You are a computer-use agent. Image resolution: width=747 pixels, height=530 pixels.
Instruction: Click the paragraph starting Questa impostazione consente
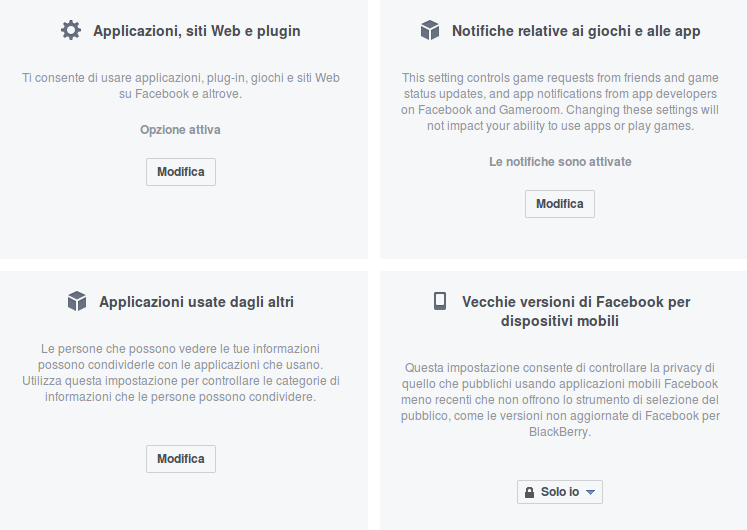click(x=560, y=400)
